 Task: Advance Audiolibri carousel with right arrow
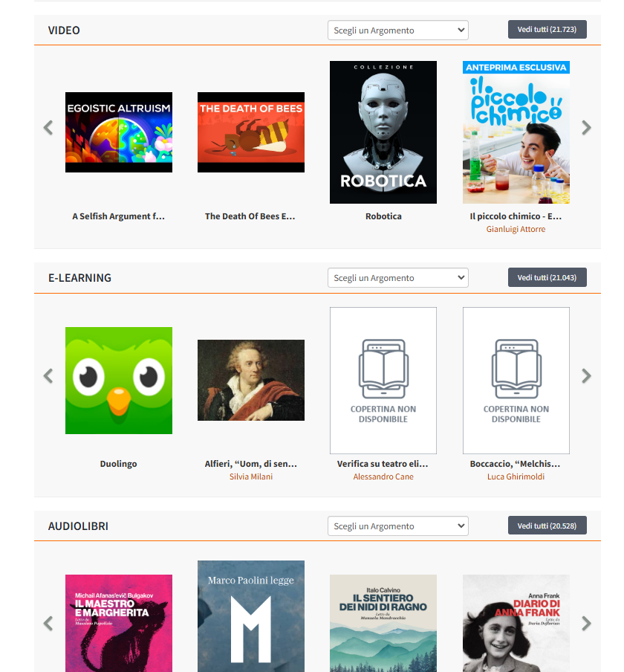[x=586, y=623]
